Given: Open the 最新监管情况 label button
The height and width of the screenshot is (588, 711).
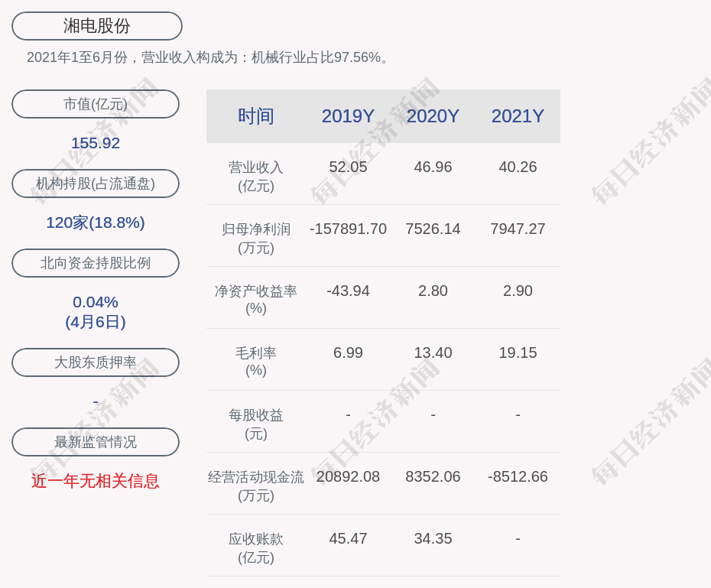Looking at the screenshot, I should pyautogui.click(x=96, y=442).
